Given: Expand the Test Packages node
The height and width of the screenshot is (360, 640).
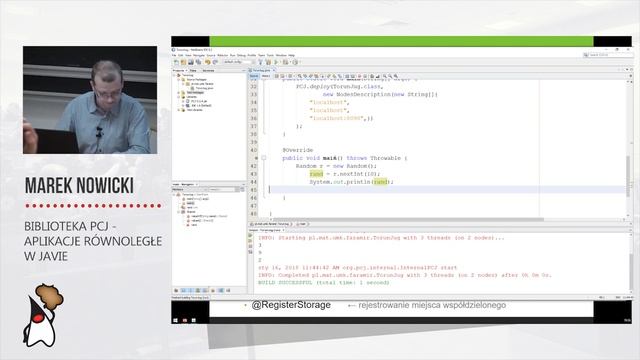Looking at the screenshot, I should pos(178,93).
